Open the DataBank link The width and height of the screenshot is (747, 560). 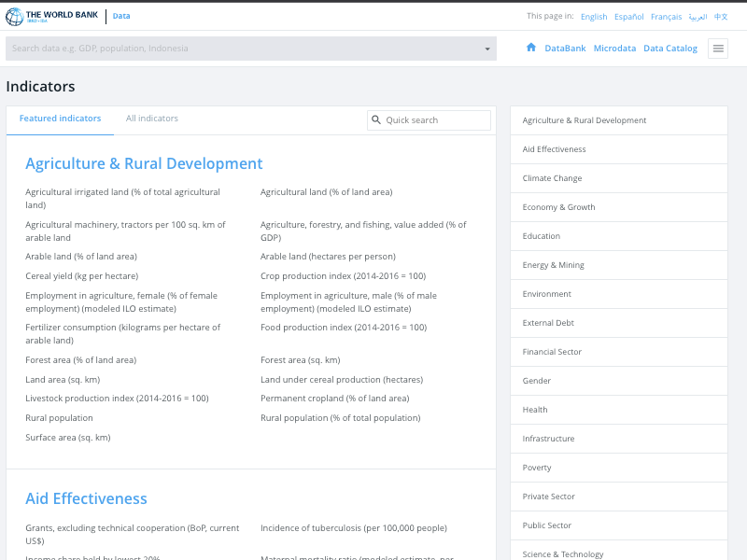[x=565, y=49]
